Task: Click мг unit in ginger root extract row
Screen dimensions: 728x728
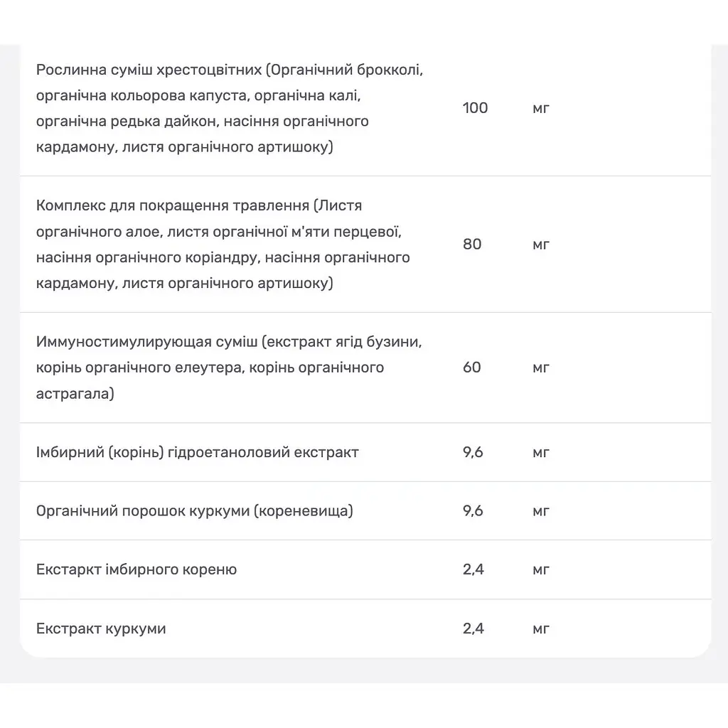Action: [541, 569]
